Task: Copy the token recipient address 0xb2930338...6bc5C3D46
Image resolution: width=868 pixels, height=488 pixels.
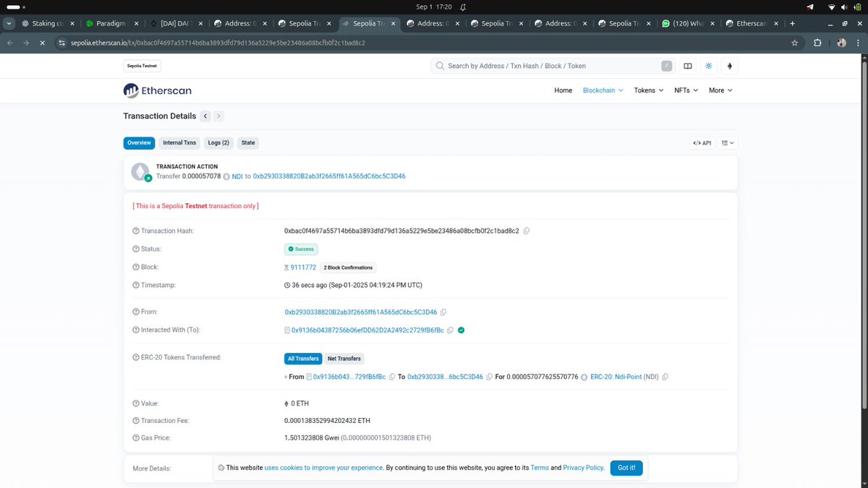Action: (x=490, y=377)
